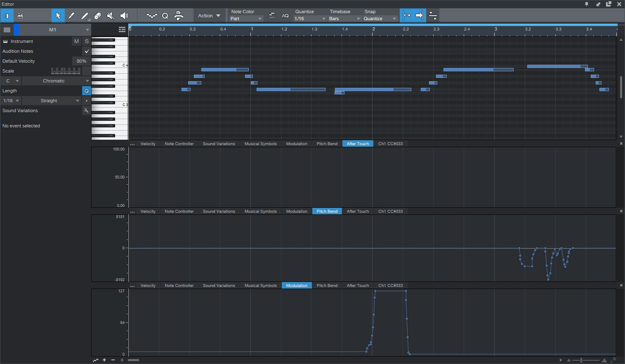Image resolution: width=625 pixels, height=364 pixels.
Task: Select the Split tool
Action: [71, 16]
